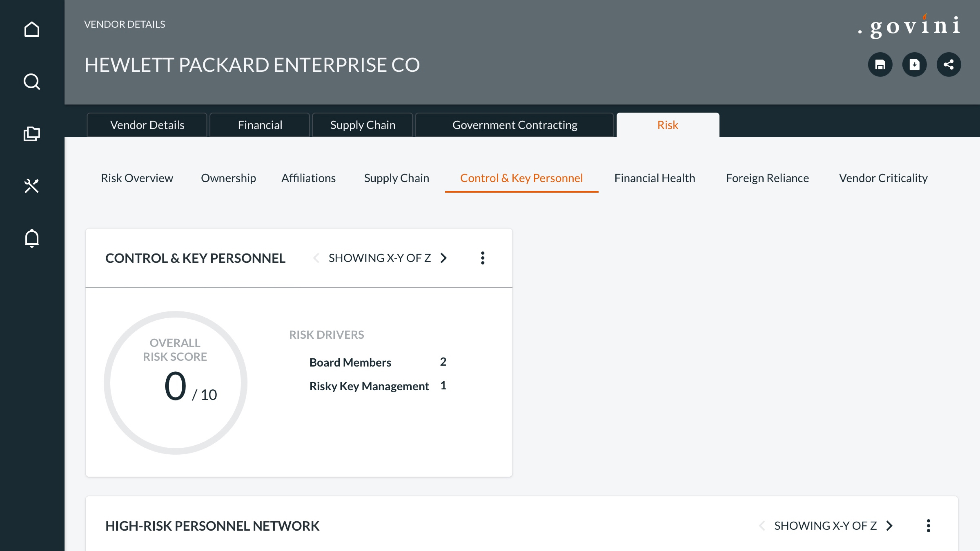
Task: Click the Board Members count 2
Action: (x=443, y=361)
